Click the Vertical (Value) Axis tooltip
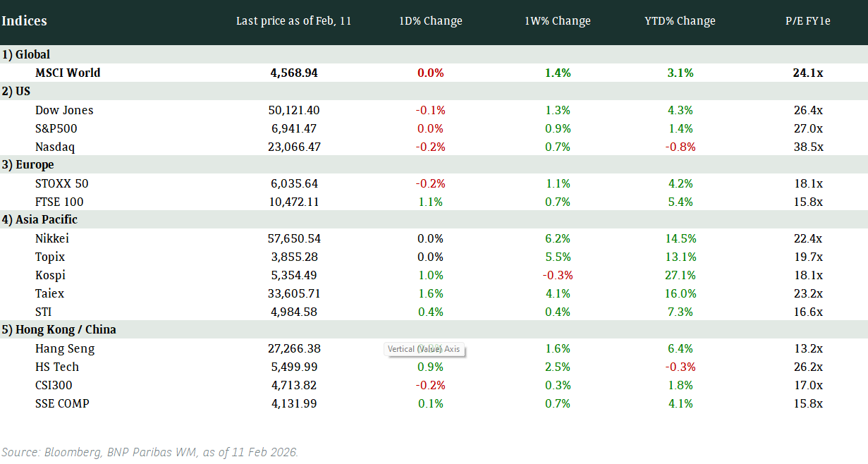Image resolution: width=868 pixels, height=464 pixels. click(x=424, y=349)
